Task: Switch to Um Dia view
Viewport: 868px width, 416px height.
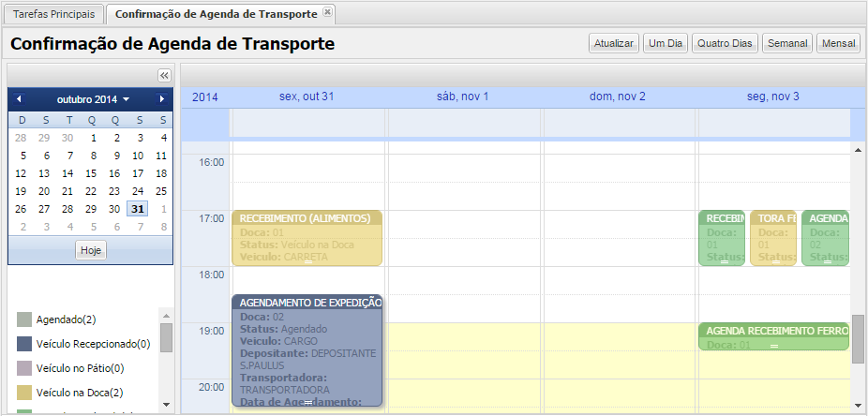Action: [x=666, y=44]
